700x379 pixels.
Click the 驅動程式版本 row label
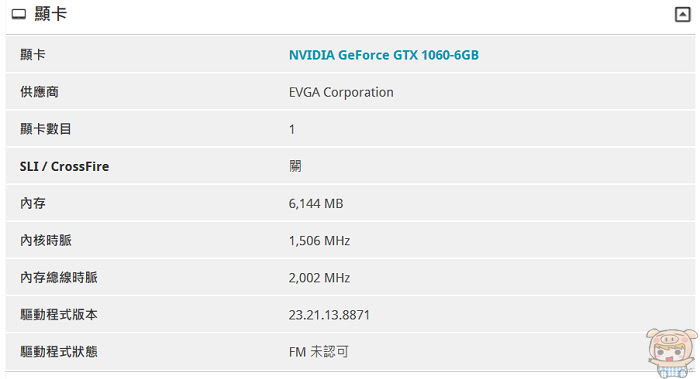point(58,315)
